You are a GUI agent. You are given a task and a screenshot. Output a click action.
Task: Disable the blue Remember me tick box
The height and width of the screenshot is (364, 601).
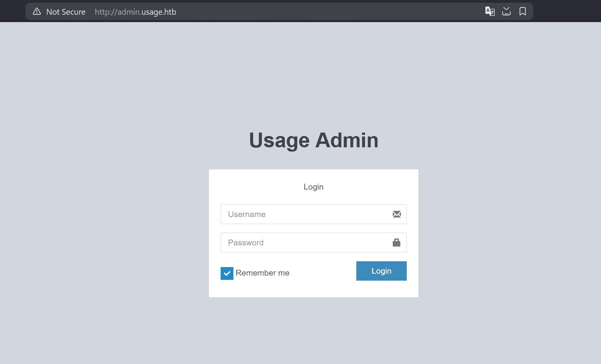point(227,273)
